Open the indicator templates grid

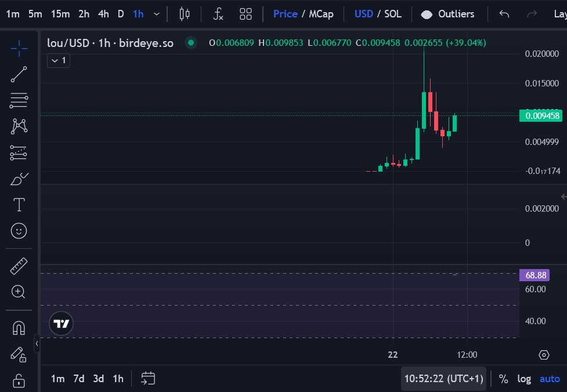245,14
